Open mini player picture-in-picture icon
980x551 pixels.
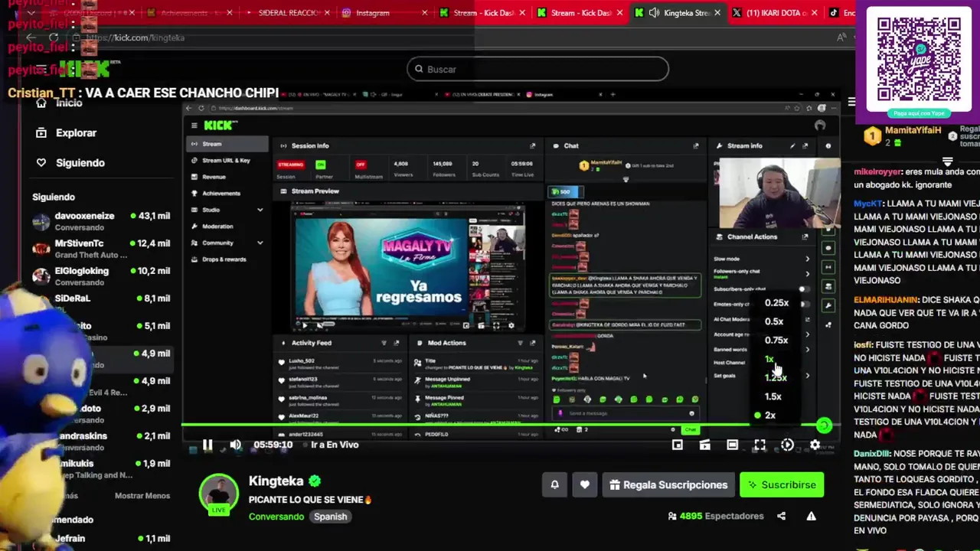click(x=677, y=445)
